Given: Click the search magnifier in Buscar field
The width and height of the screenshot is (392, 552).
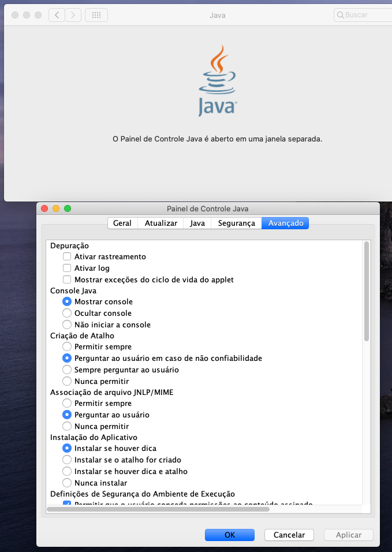Looking at the screenshot, I should (x=340, y=15).
